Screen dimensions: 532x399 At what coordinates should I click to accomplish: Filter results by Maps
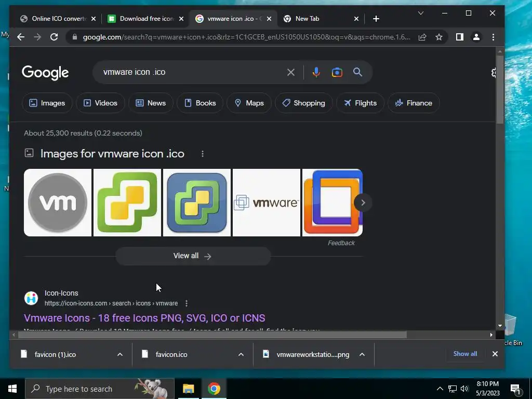[x=249, y=103]
